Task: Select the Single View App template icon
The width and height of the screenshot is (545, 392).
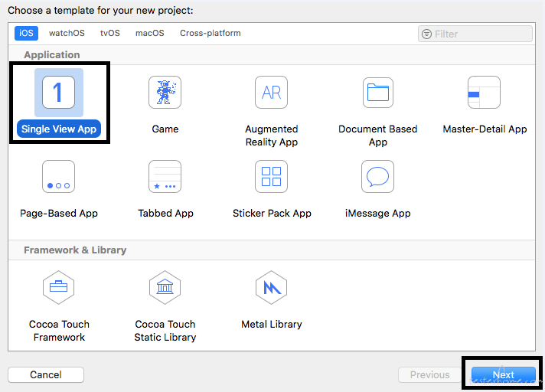Action: click(x=58, y=93)
